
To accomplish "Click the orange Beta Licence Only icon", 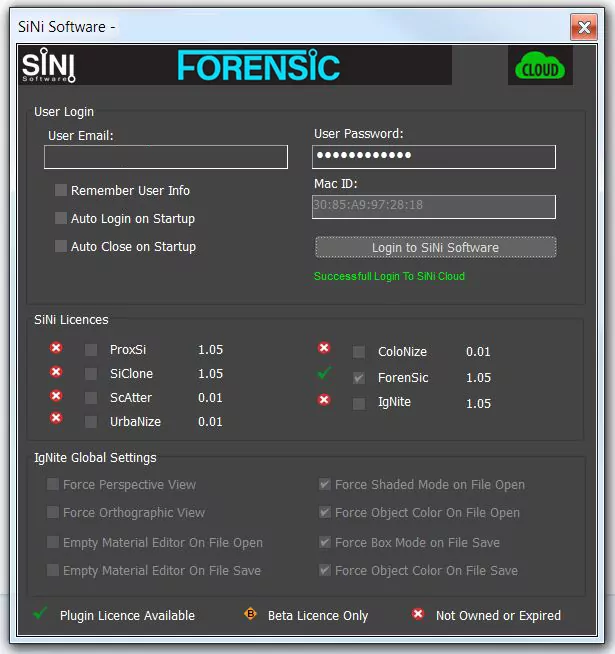I will coord(250,614).
